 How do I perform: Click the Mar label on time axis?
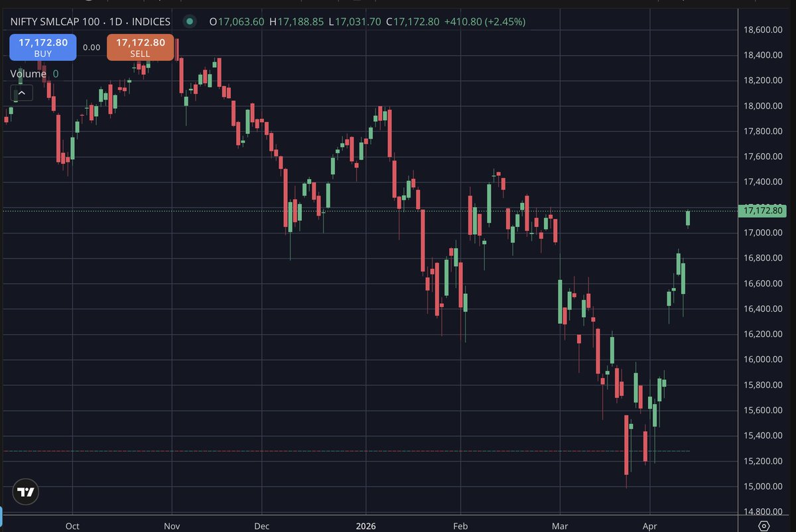[561, 526]
